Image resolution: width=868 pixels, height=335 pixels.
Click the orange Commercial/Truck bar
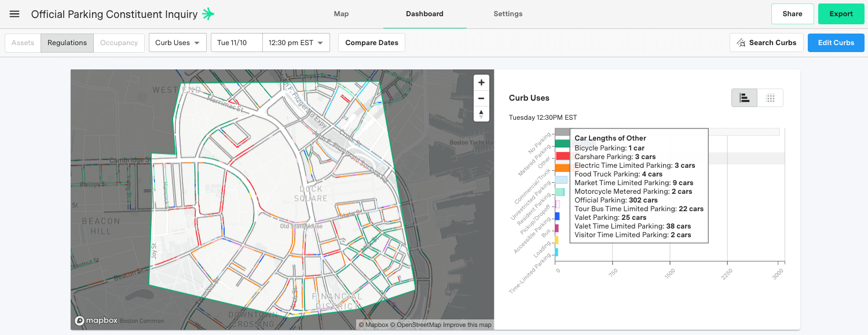(562, 168)
